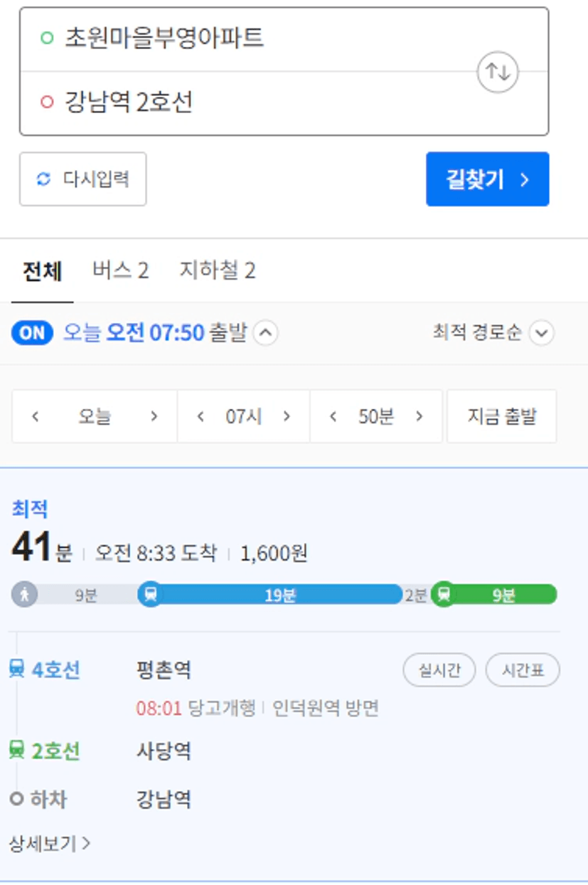
Task: Increase the hour from 07시
Action: pos(287,417)
